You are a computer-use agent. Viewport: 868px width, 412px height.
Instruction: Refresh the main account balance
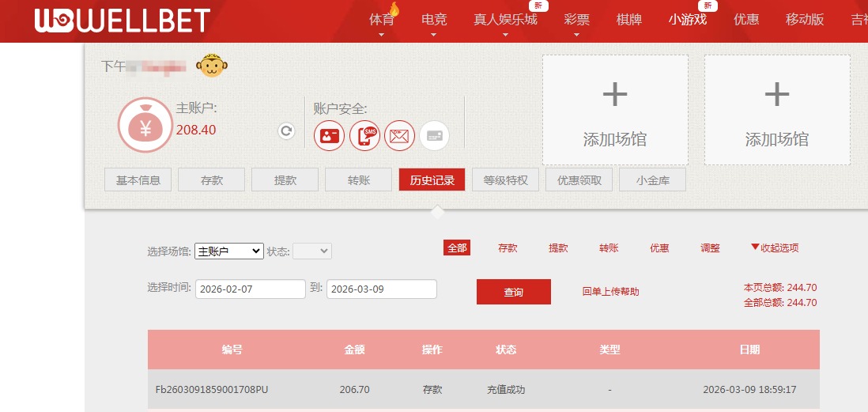coord(286,131)
